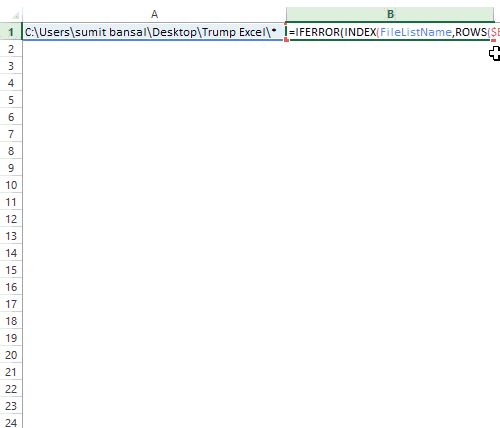Click empty cell A2 below the path
500x428 pixels.
154,49
